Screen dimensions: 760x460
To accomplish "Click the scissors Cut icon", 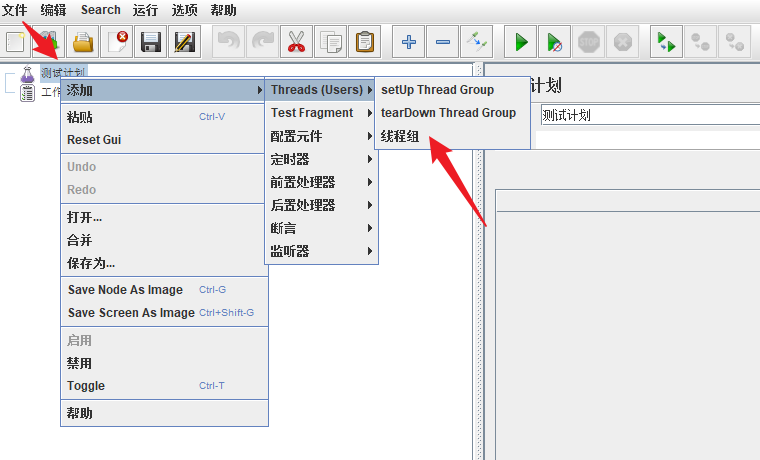I will 295,42.
